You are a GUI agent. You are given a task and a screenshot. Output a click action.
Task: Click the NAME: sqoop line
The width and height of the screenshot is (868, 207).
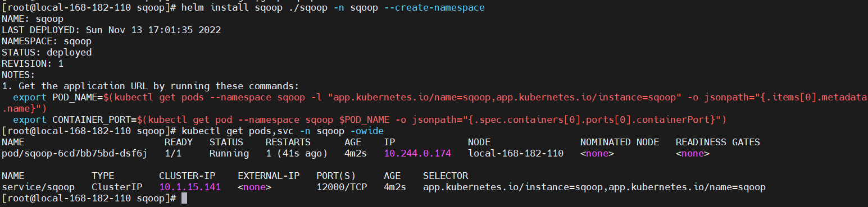click(x=33, y=19)
